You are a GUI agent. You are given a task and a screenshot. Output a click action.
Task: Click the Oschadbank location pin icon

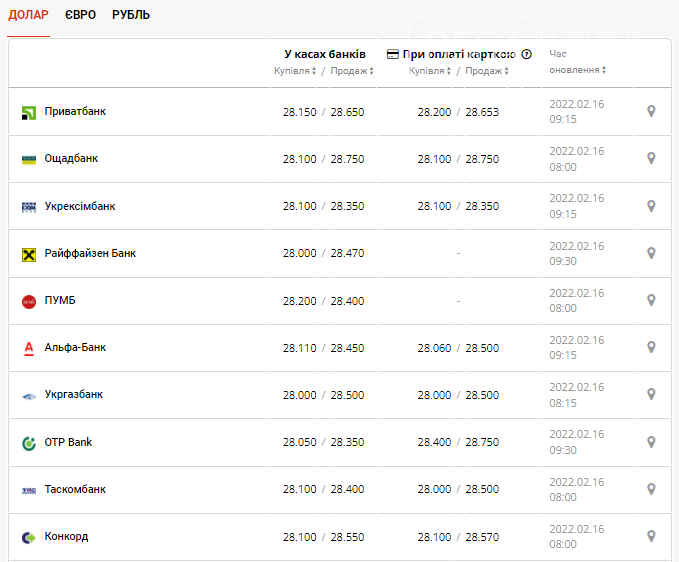pos(651,158)
